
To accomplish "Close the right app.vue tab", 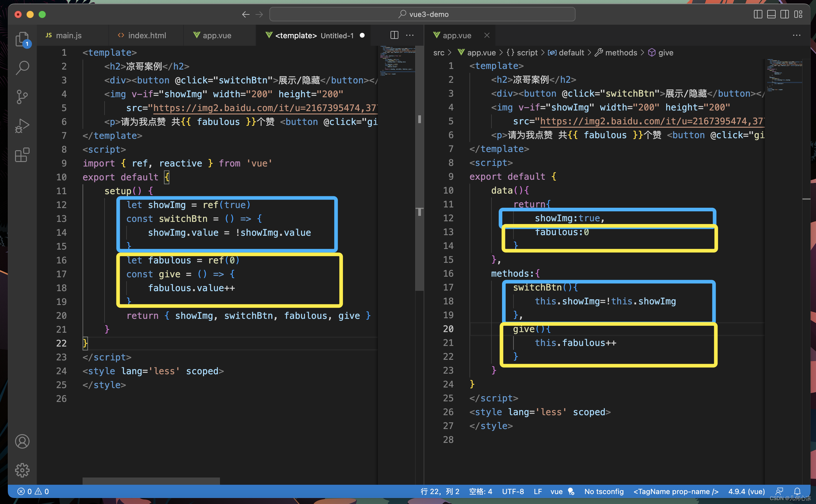I will coord(487,35).
